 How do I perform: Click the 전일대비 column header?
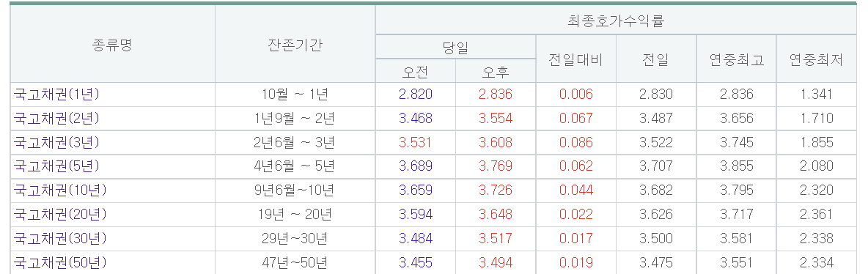575,59
